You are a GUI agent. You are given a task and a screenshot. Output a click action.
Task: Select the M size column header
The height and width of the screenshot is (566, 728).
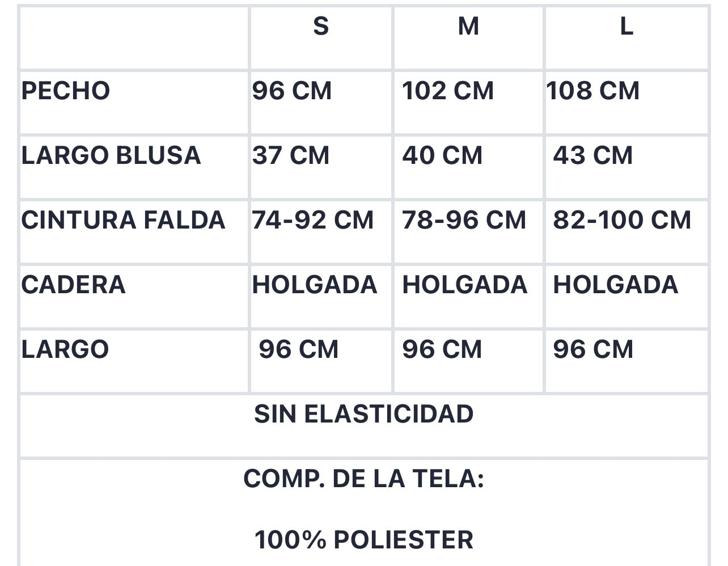pyautogui.click(x=468, y=26)
